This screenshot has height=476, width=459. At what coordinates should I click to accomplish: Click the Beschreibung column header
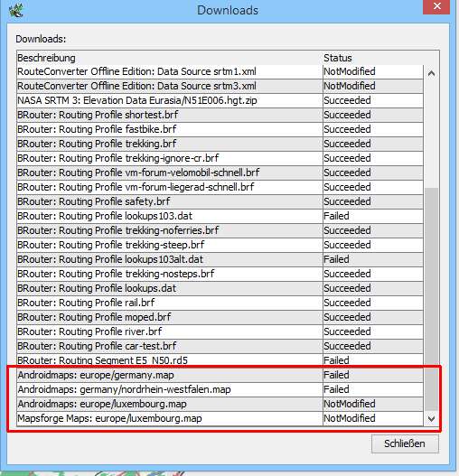[170, 58]
